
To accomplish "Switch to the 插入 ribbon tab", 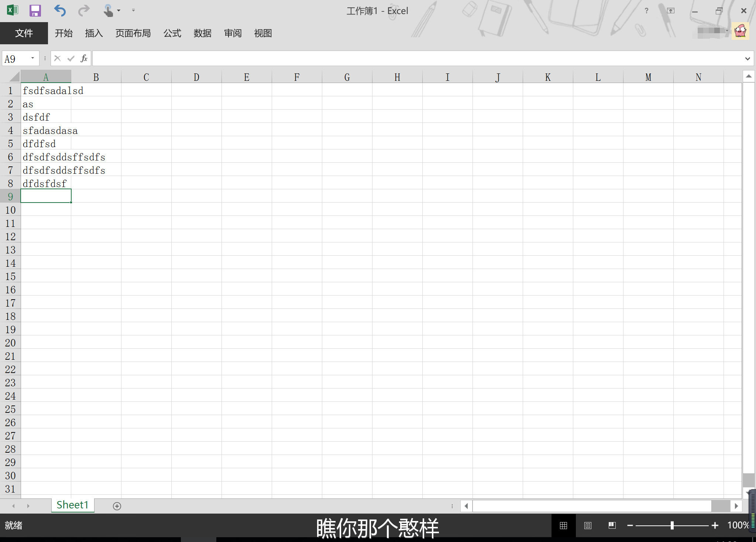I will point(94,33).
